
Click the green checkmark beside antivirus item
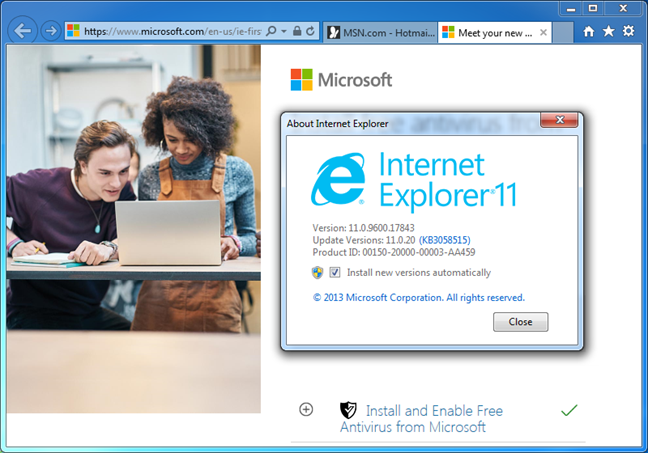pos(569,410)
